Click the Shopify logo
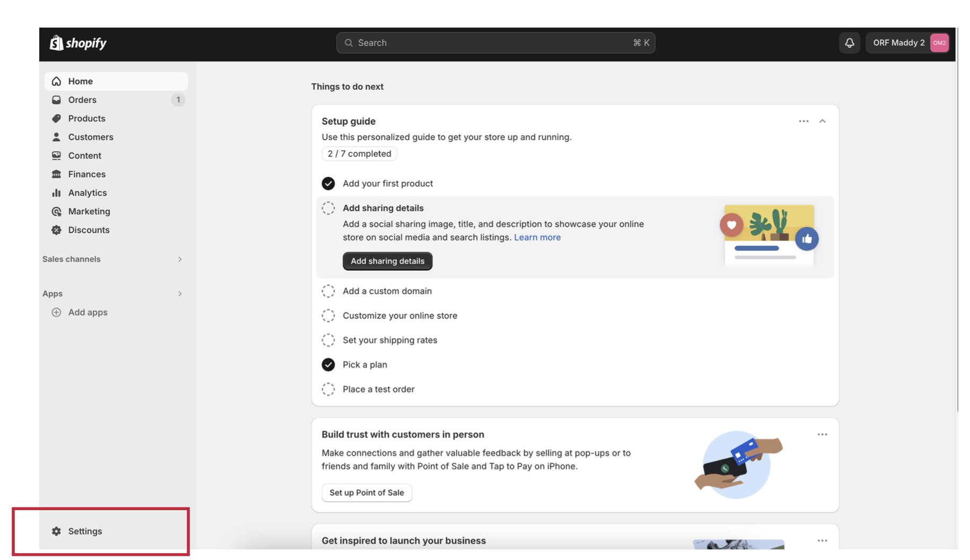 pyautogui.click(x=78, y=43)
